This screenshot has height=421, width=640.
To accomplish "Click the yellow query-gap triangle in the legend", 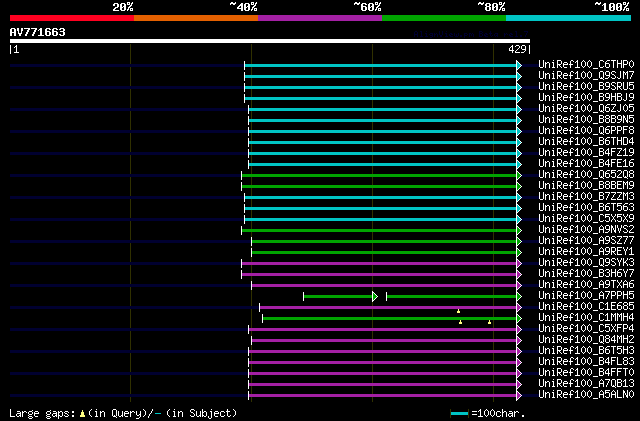I will tap(82, 414).
